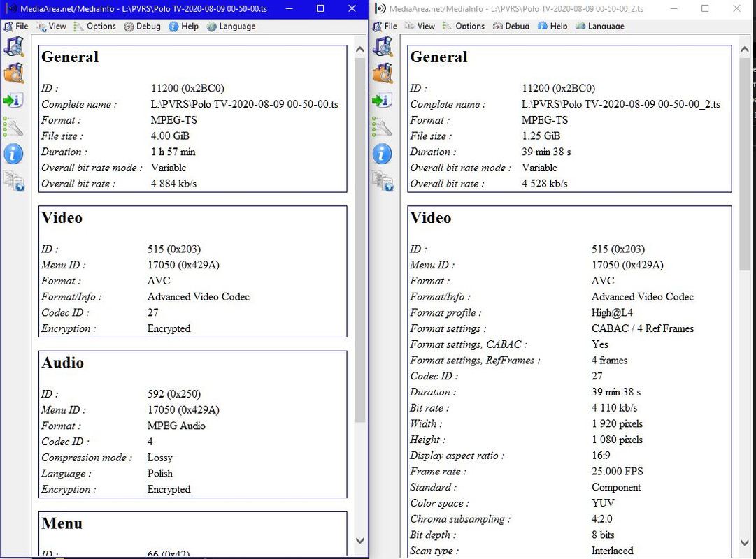Viewport: 756px width, 559px height.
Task: Click the Polish language value in Audio
Action: pos(160,473)
